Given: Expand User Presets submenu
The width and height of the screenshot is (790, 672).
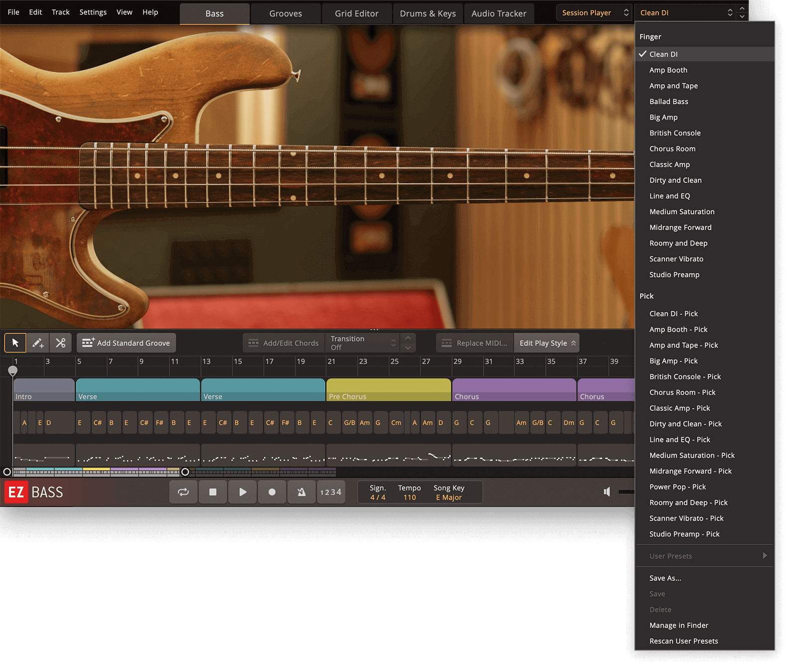Looking at the screenshot, I should click(705, 556).
